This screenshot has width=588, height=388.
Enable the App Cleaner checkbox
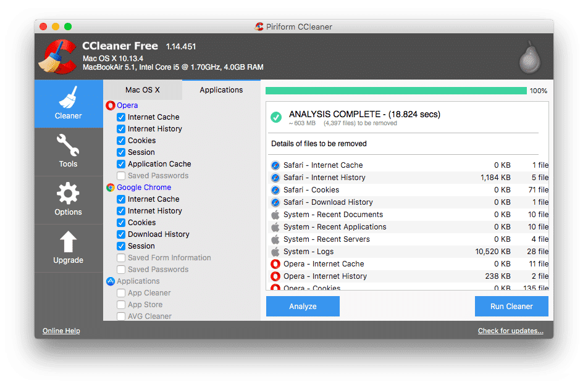pyautogui.click(x=121, y=293)
